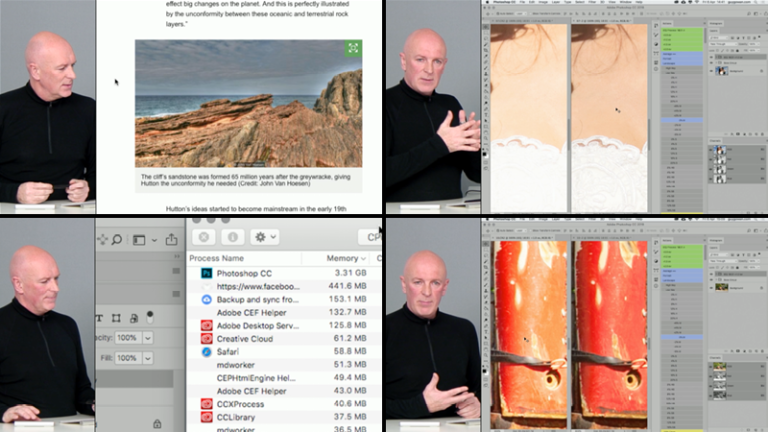Image resolution: width=768 pixels, height=432 pixels.
Task: Click the fullscreen expand icon on cliff photo
Action: click(x=353, y=48)
